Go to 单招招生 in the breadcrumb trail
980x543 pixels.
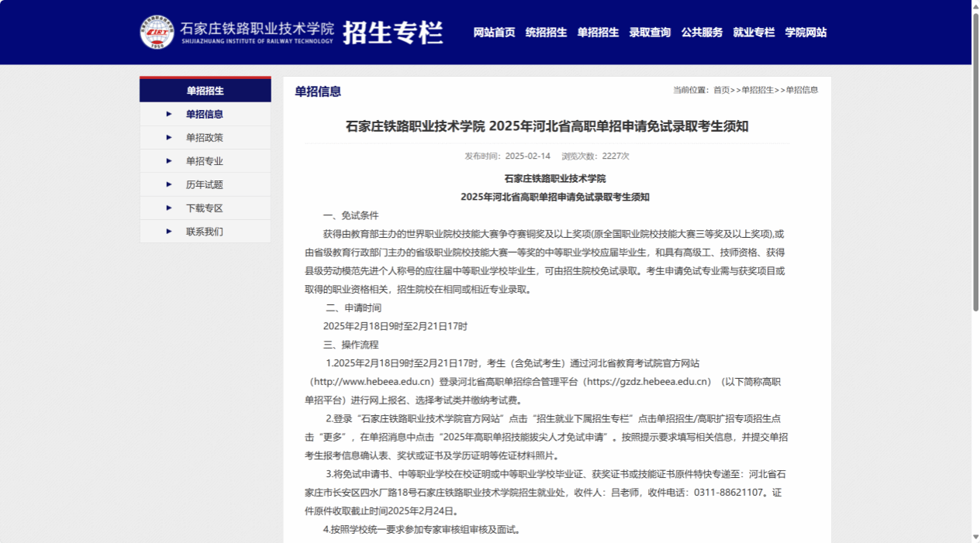(757, 90)
